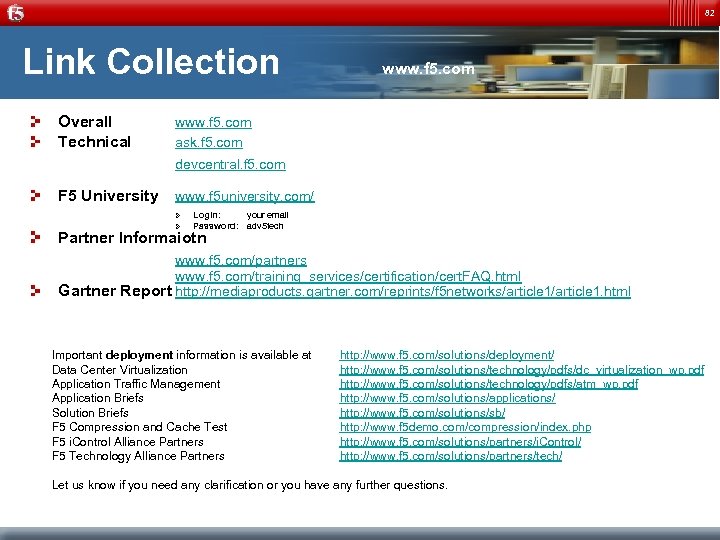The height and width of the screenshot is (540, 720).
Task: Click the Technical heading
Action: 95,142
